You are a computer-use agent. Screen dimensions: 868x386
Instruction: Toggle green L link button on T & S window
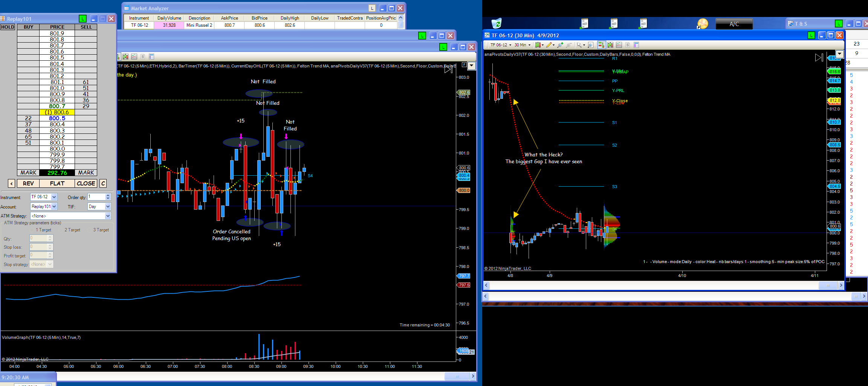tap(839, 24)
